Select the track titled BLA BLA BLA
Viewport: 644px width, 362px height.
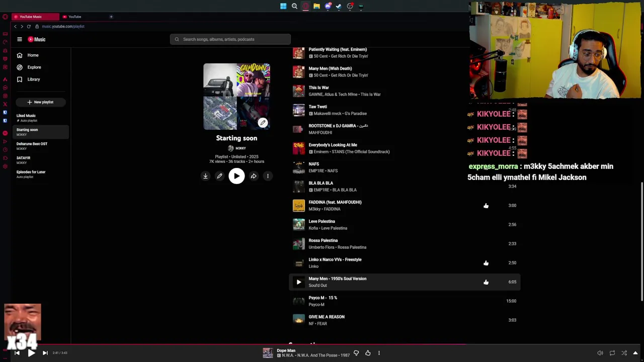tap(320, 183)
